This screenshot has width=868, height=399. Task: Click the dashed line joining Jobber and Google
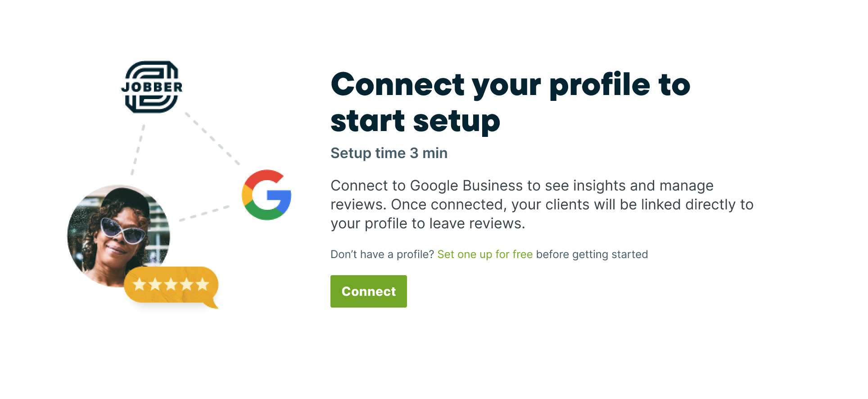[212, 138]
